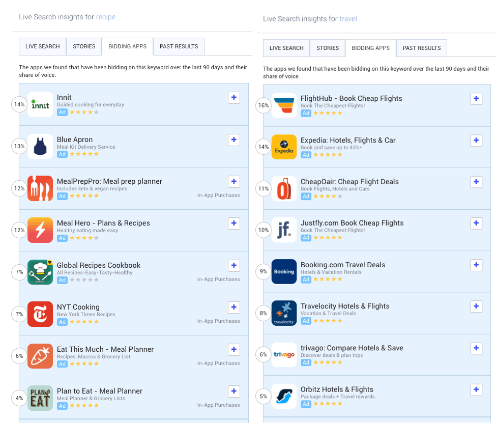
Task: Select Stories tab in recipe panel
Action: (x=84, y=46)
